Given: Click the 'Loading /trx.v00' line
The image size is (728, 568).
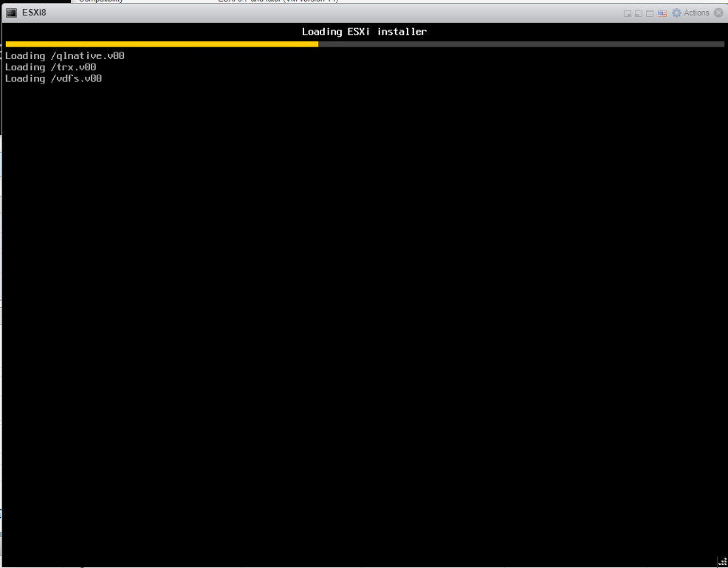Looking at the screenshot, I should pos(51,67).
